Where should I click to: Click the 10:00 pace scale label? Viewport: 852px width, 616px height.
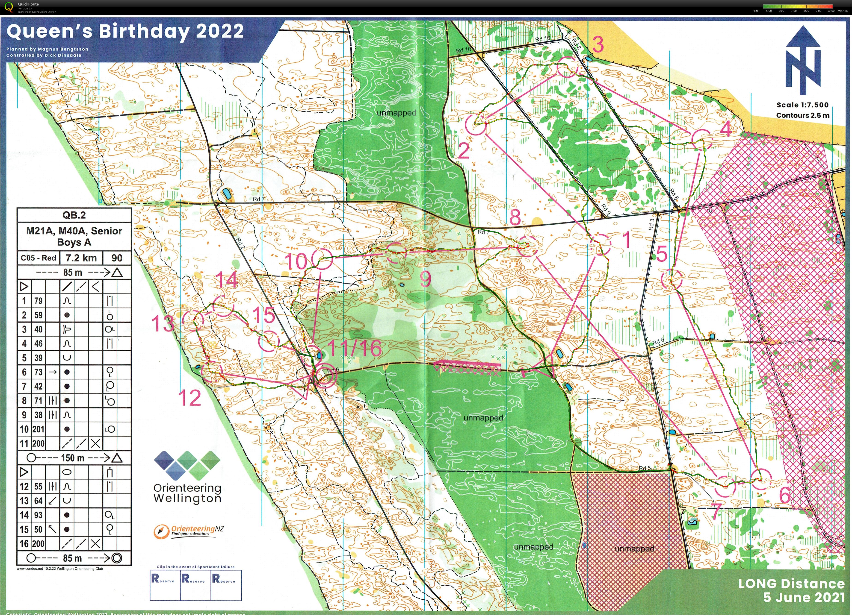point(831,11)
